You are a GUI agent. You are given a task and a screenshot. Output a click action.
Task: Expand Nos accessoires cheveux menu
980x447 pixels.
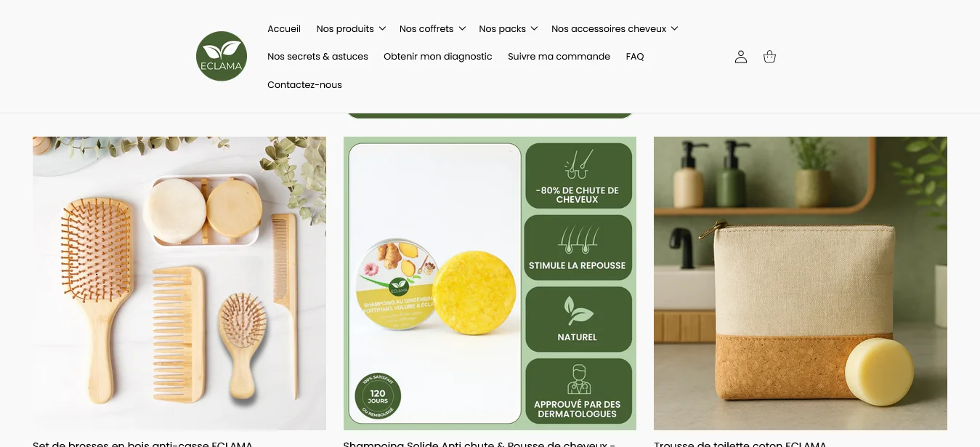click(615, 29)
